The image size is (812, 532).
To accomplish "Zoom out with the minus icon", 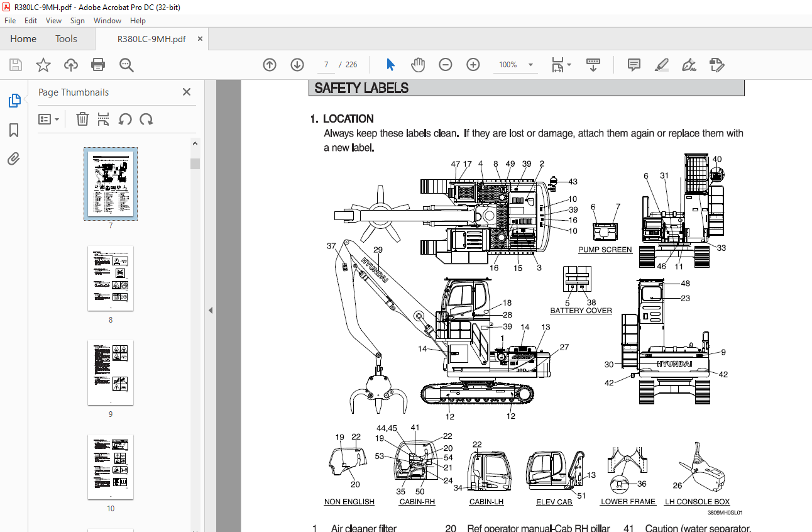I will [446, 65].
